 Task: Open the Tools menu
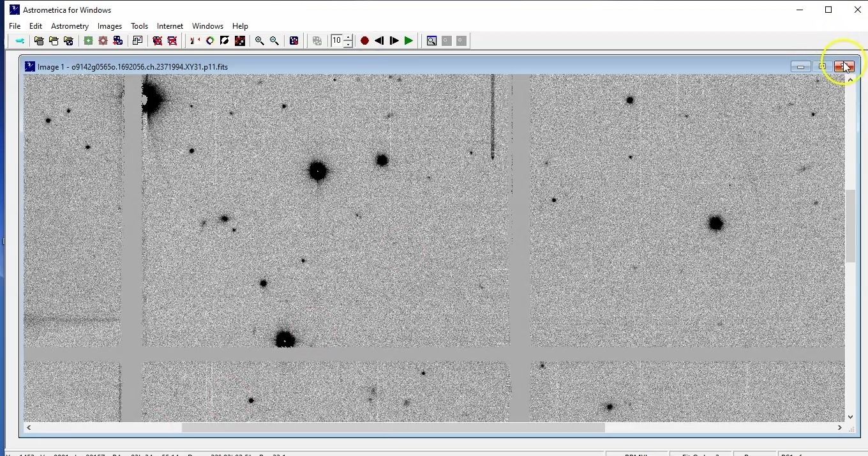139,26
